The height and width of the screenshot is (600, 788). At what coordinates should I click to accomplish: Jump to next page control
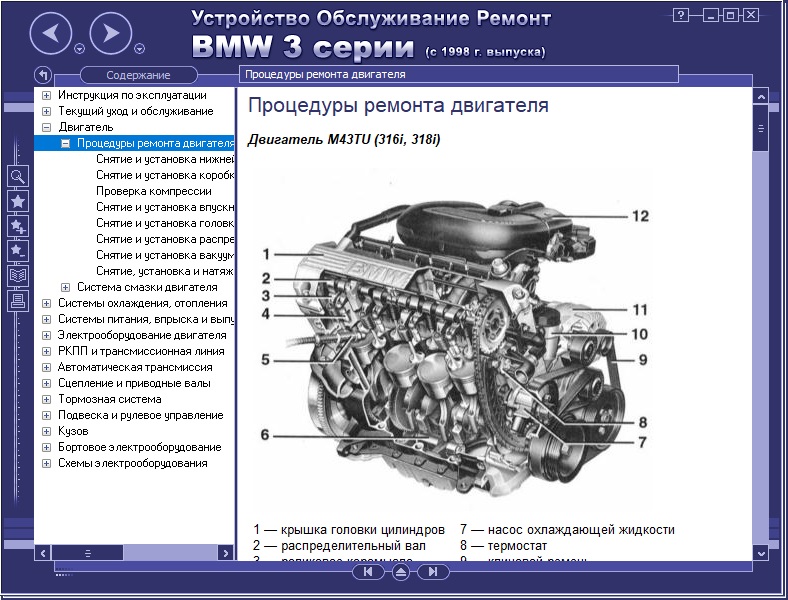(433, 571)
